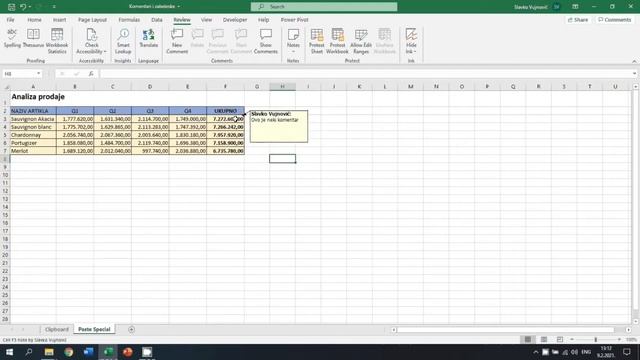
Task: Open Ribbon Display Options
Action: (x=575, y=7)
